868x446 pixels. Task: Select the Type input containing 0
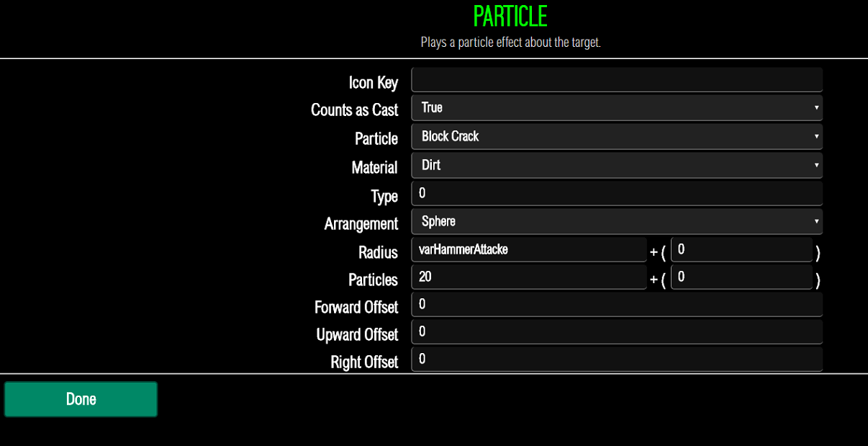click(616, 192)
